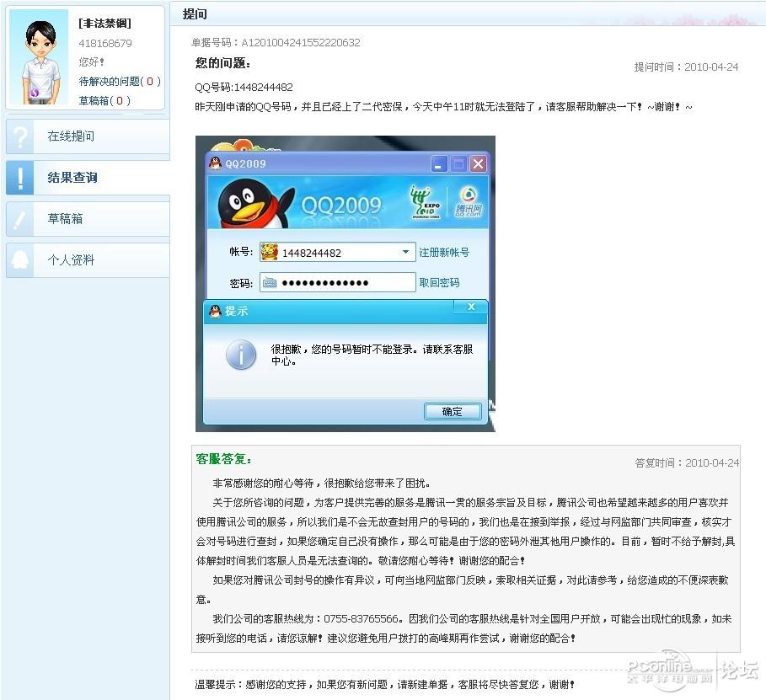Click the 密码 password input field
This screenshot has width=766, height=700.
pos(338,282)
